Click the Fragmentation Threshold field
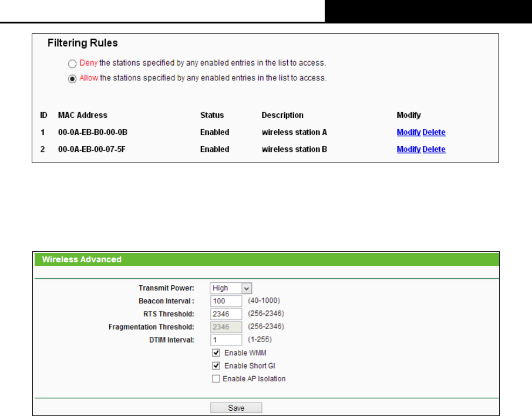The image size is (532, 416). (x=226, y=327)
